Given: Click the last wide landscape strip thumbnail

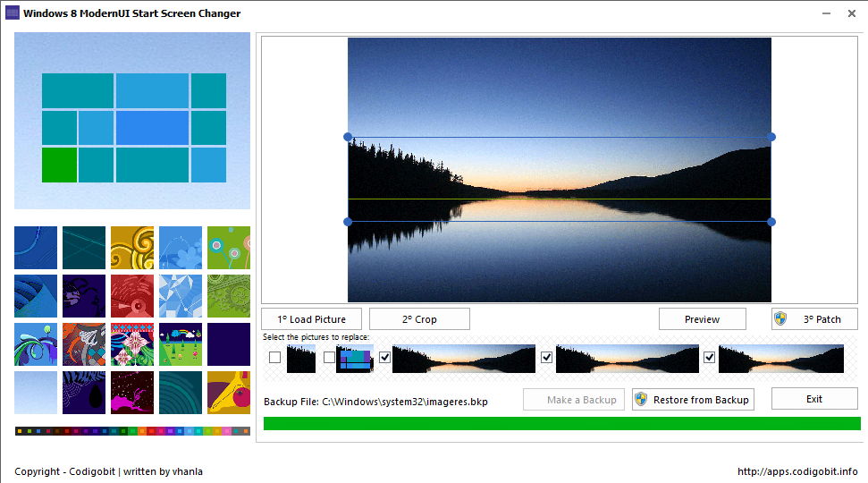Looking at the screenshot, I should 781,359.
